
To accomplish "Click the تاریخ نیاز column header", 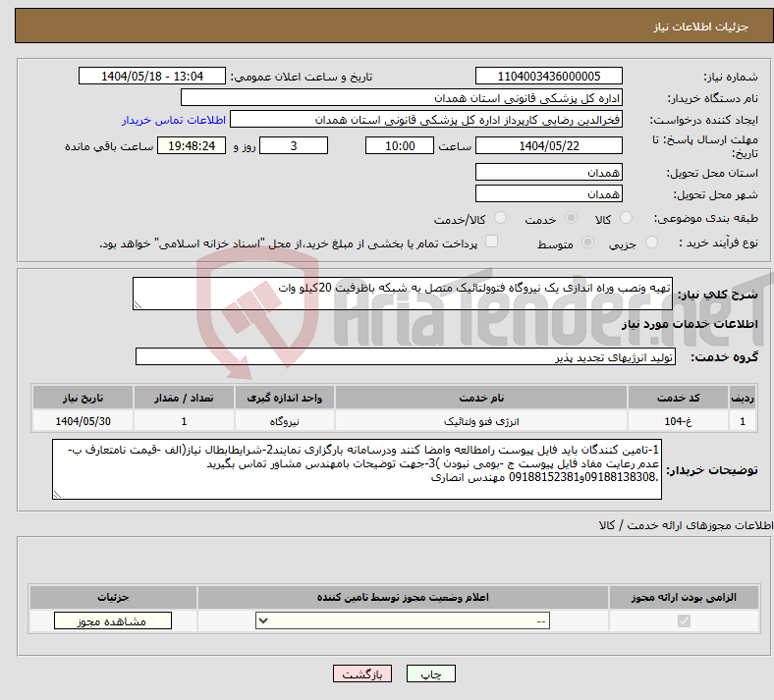I will [83, 398].
